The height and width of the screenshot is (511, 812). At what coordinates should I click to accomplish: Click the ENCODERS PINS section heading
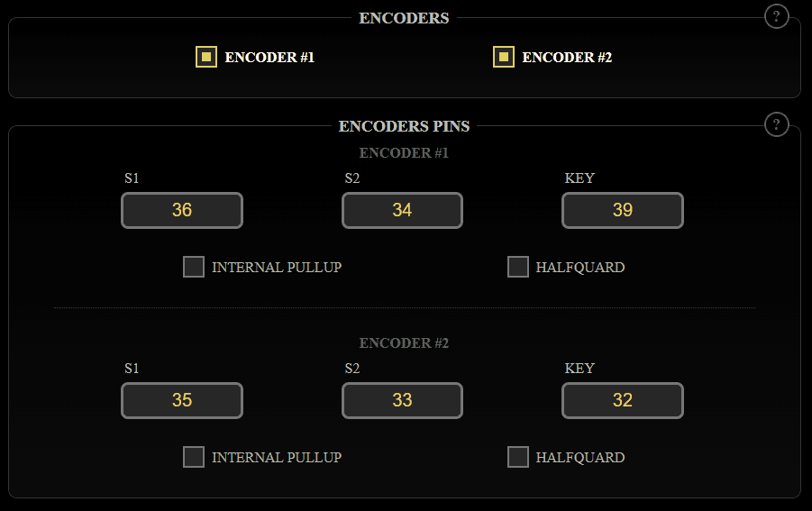pos(404,126)
